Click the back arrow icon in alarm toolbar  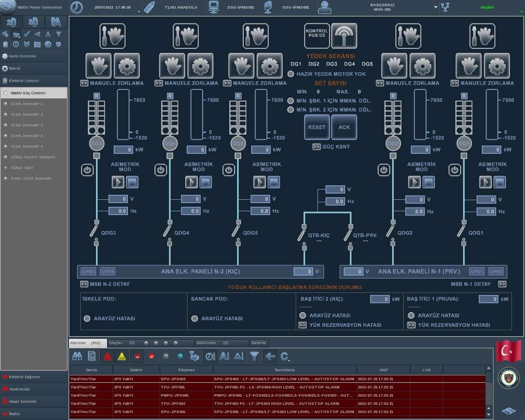click(x=270, y=356)
